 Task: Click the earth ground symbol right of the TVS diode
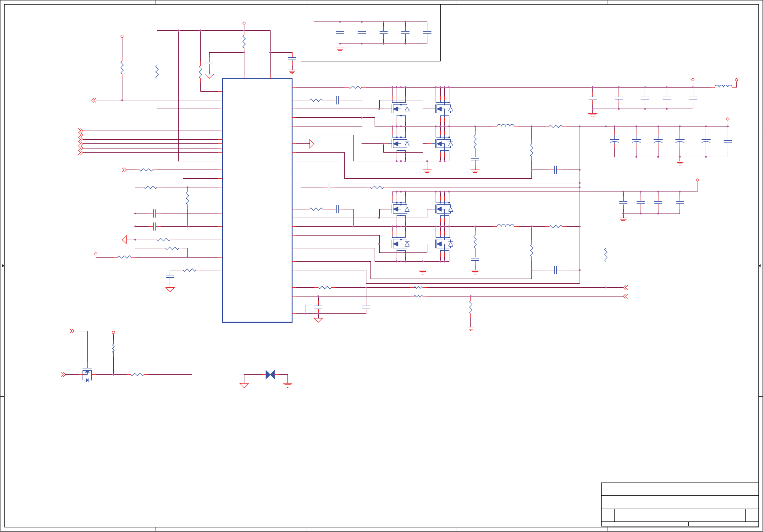288,385
